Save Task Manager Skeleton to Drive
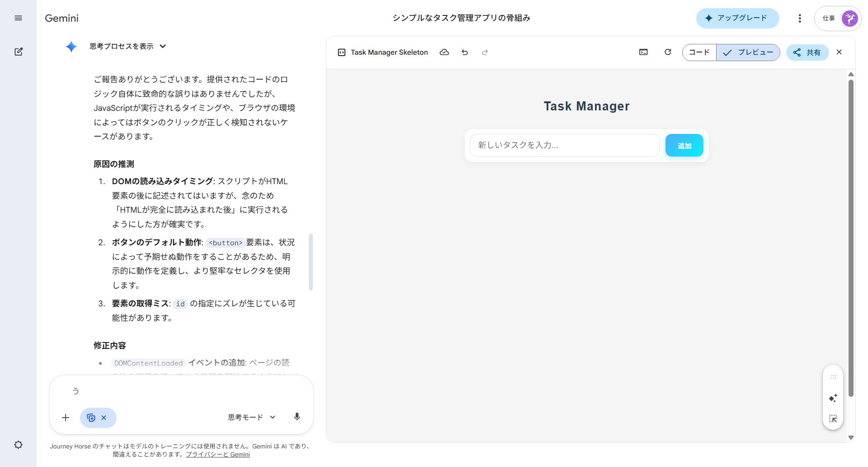 tap(444, 52)
